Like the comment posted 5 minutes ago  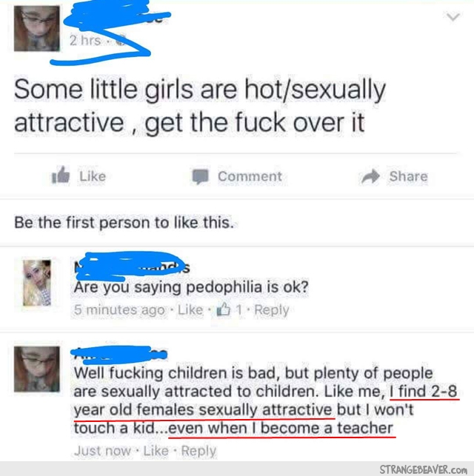(x=190, y=309)
